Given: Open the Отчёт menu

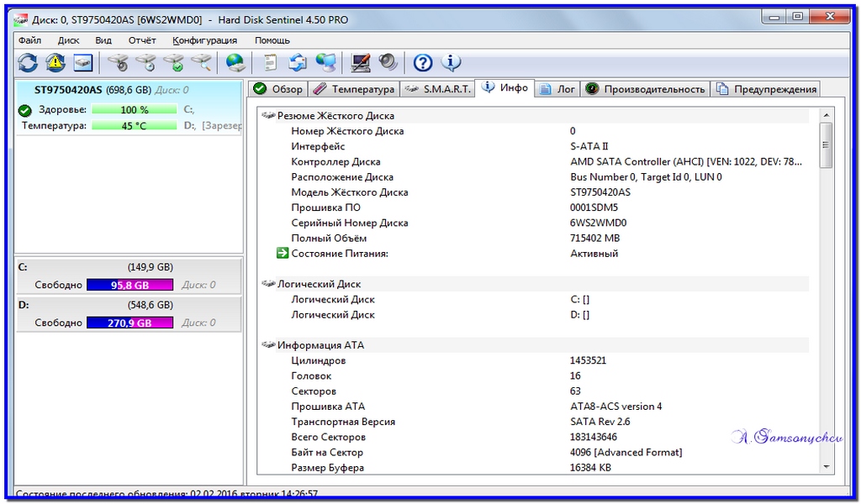Looking at the screenshot, I should (x=142, y=40).
